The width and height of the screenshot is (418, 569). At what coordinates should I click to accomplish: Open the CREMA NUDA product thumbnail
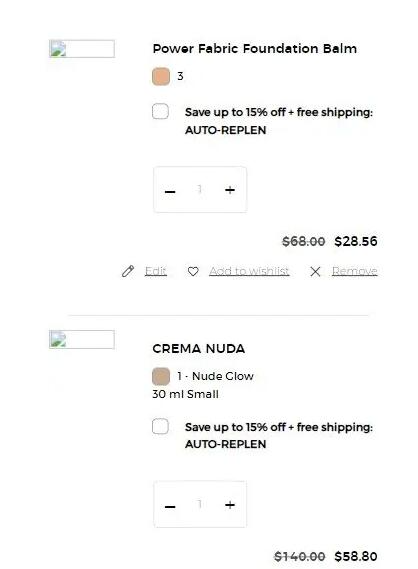click(82, 340)
